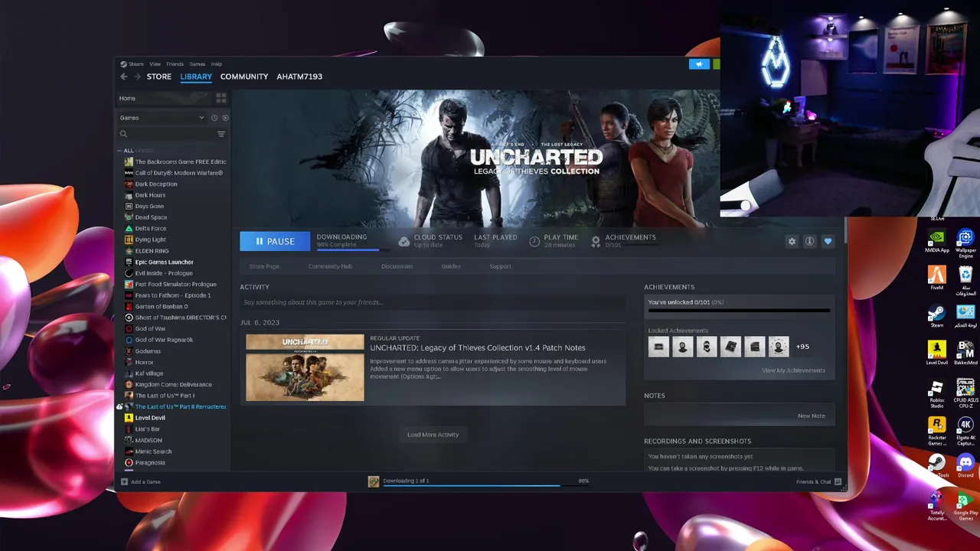Open Community Hub for Uncharted
Image resolution: width=980 pixels, height=551 pixels.
(x=330, y=266)
